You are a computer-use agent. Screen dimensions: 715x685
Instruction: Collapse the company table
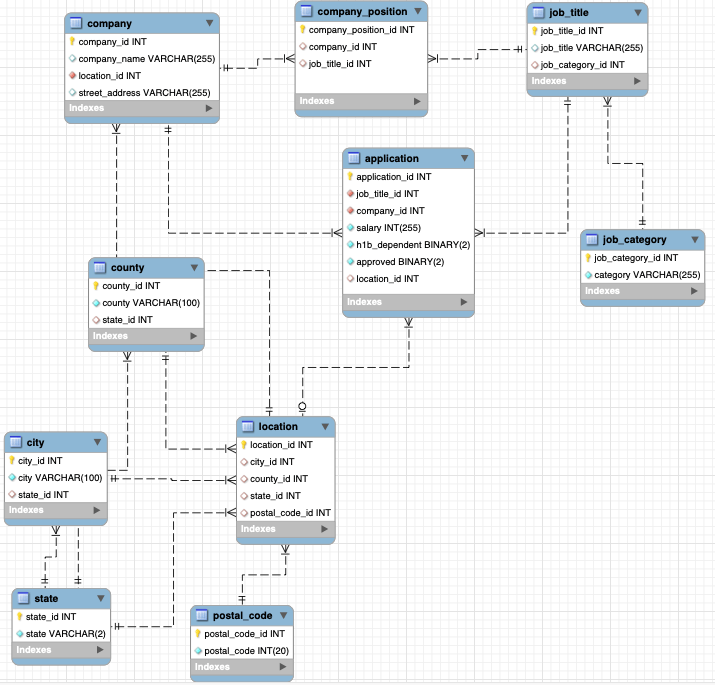(x=209, y=23)
